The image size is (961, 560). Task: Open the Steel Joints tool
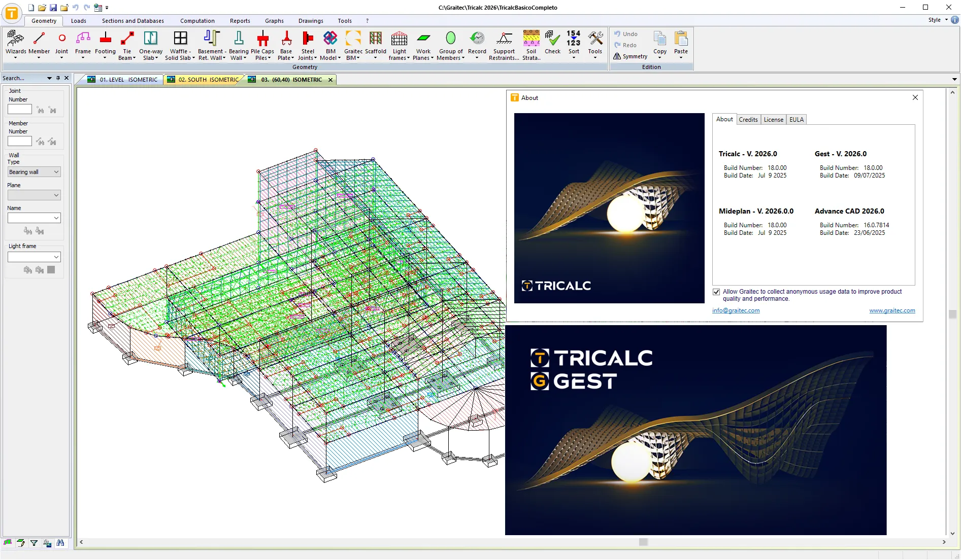pos(308,45)
